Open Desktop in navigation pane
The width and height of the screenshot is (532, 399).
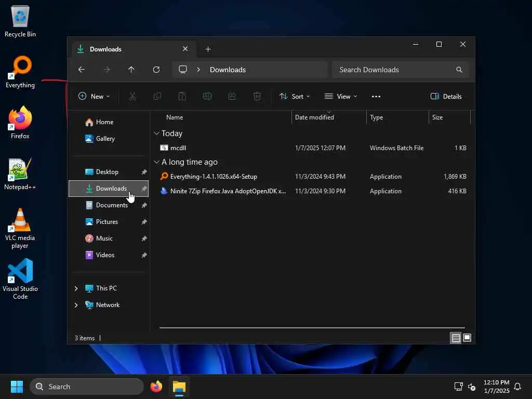(x=109, y=172)
